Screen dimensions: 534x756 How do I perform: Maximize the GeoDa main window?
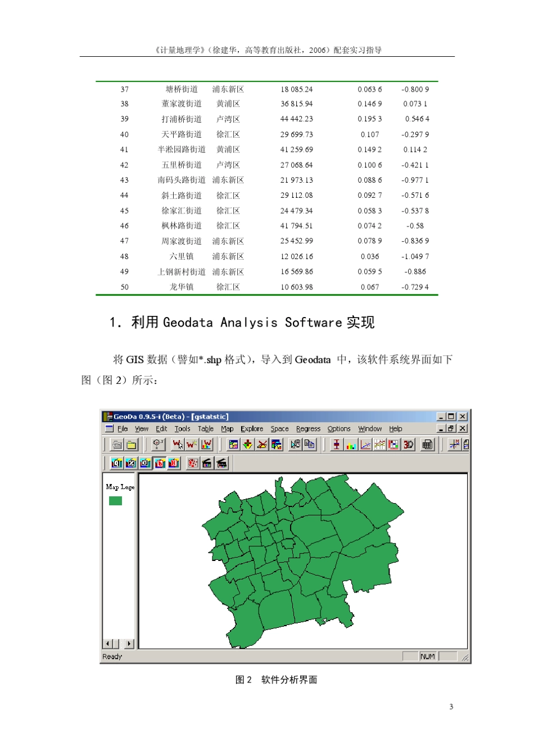pos(450,417)
